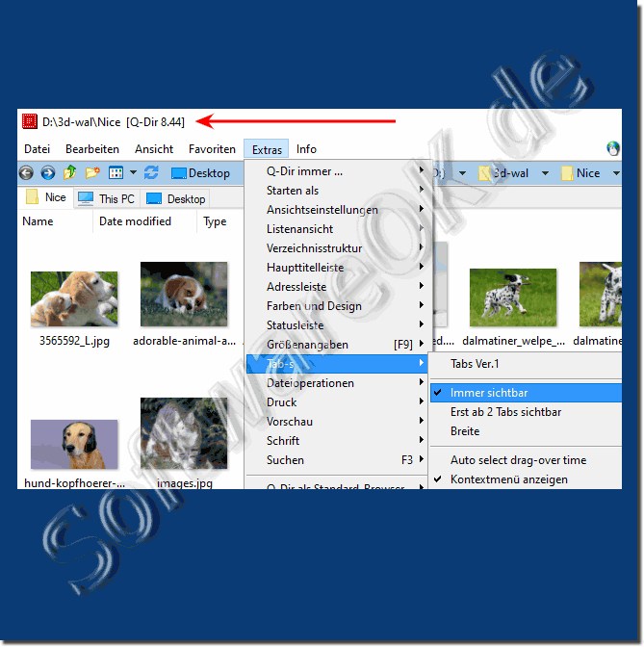Select adorable-animal-a... puppy thumbnail
Screen dimensions: 644x647
pyautogui.click(x=184, y=295)
